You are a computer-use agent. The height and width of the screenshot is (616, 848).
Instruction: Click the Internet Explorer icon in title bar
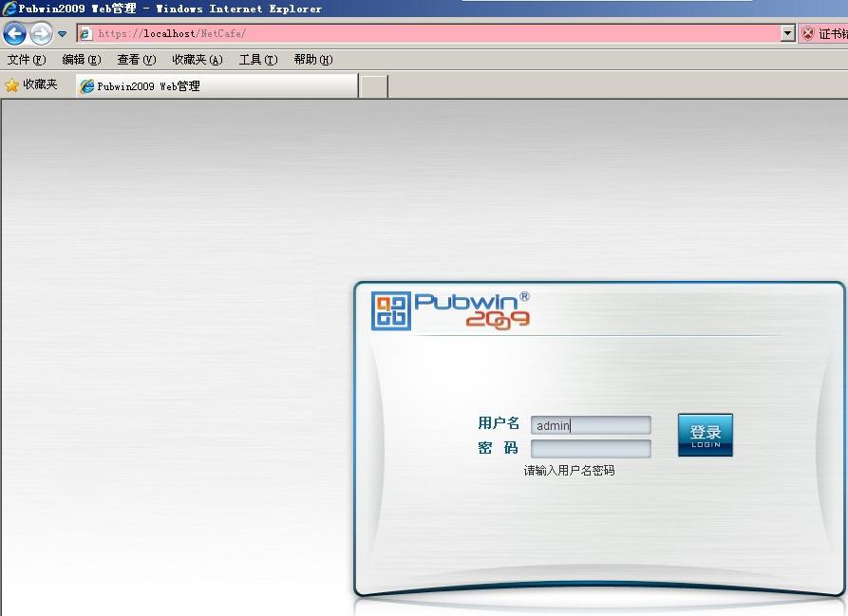tap(9, 9)
